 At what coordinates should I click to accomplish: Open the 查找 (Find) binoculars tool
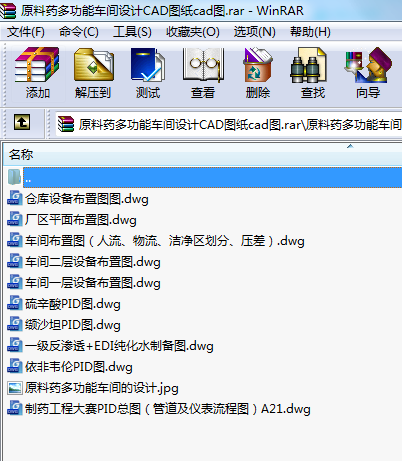[313, 74]
